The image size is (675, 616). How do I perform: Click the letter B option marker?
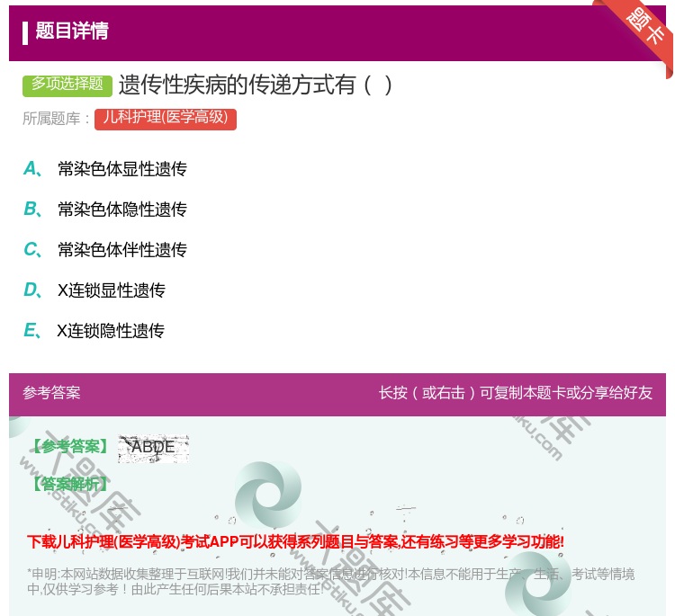click(32, 209)
